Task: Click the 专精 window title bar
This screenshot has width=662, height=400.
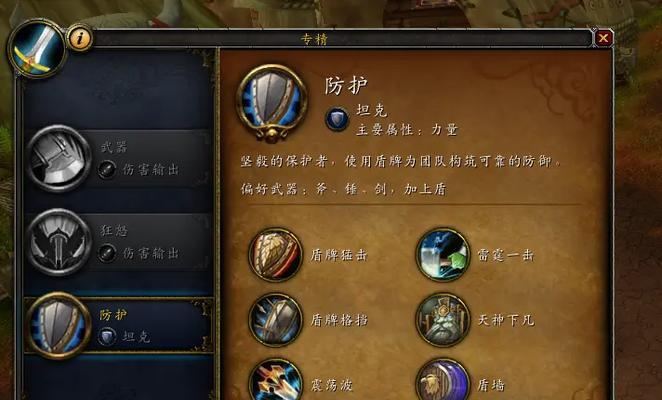Action: (342, 39)
